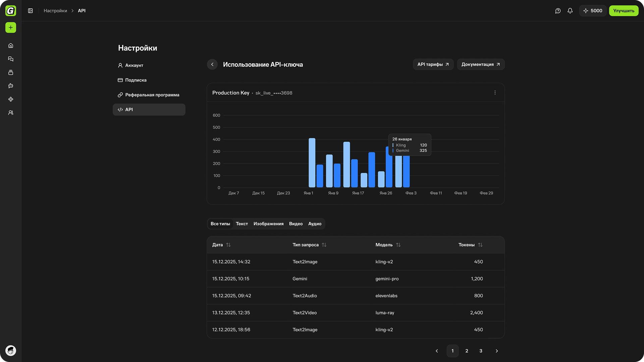Click the user avatar at bottom left
The image size is (644, 362).
(11, 351)
